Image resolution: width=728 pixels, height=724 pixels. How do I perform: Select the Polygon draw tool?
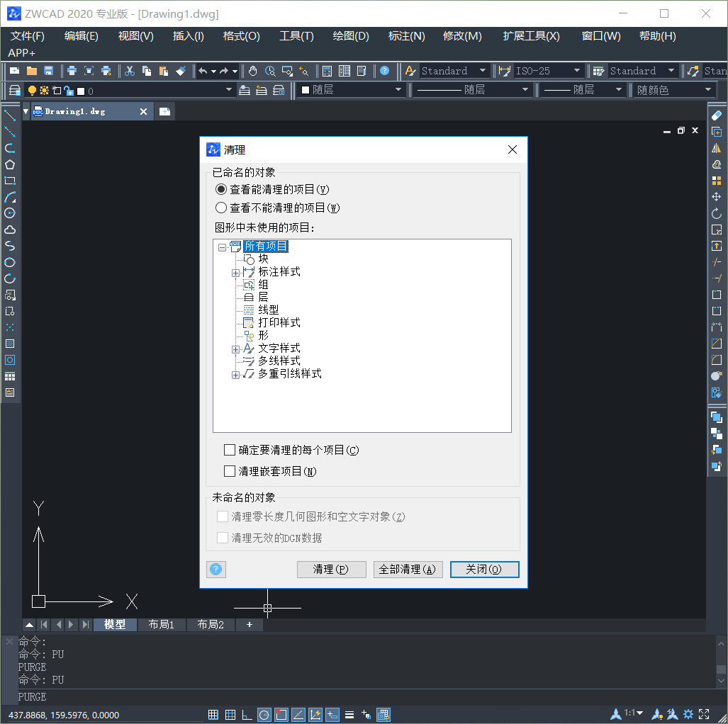(x=10, y=164)
